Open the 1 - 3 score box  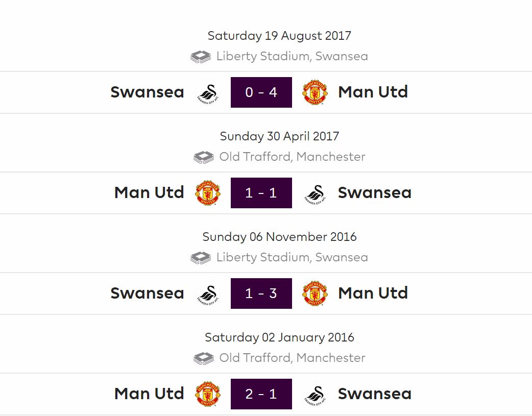point(261,293)
